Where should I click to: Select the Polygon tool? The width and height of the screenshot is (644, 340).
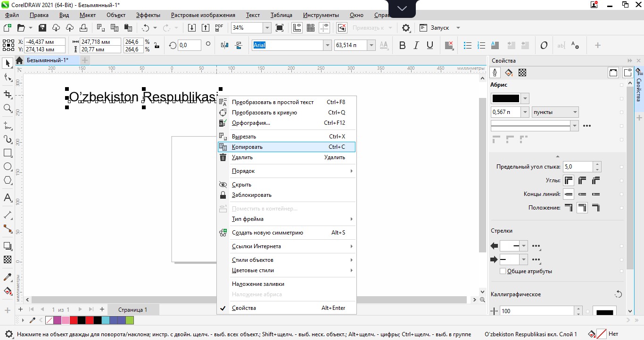7,180
